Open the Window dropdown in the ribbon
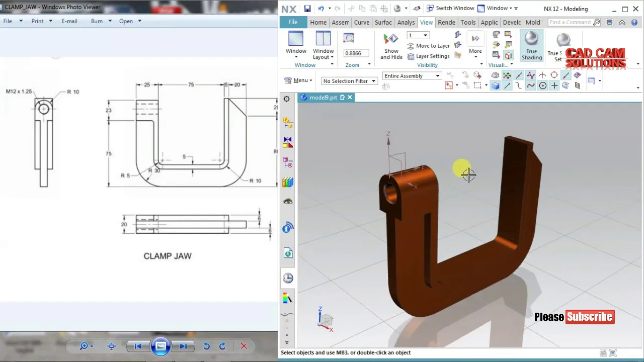This screenshot has height=362, width=644. coord(296,45)
